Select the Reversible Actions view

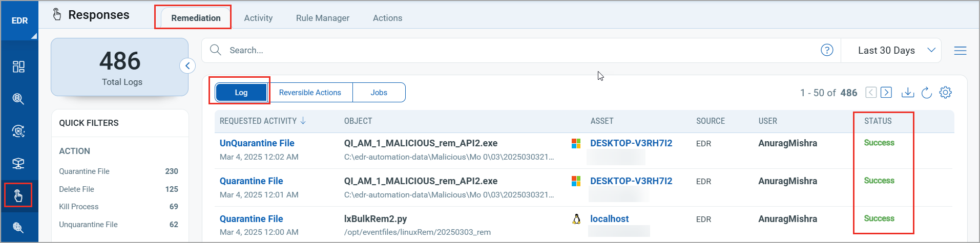click(310, 93)
